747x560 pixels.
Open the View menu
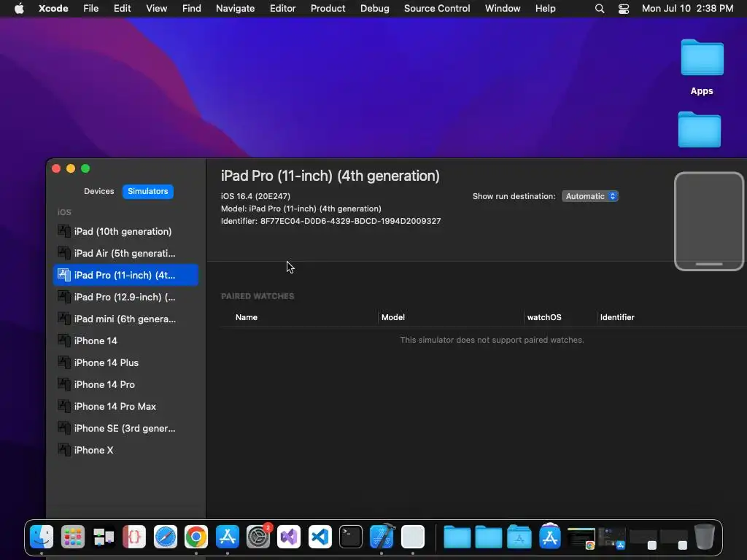point(156,8)
